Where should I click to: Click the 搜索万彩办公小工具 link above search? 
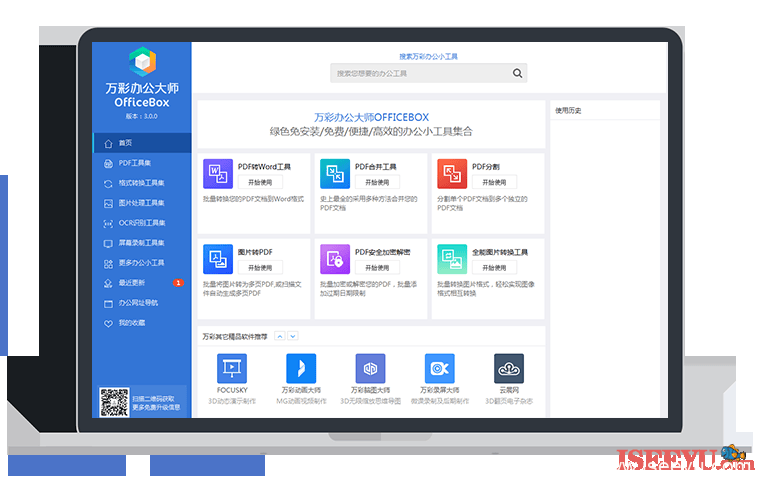click(x=429, y=56)
